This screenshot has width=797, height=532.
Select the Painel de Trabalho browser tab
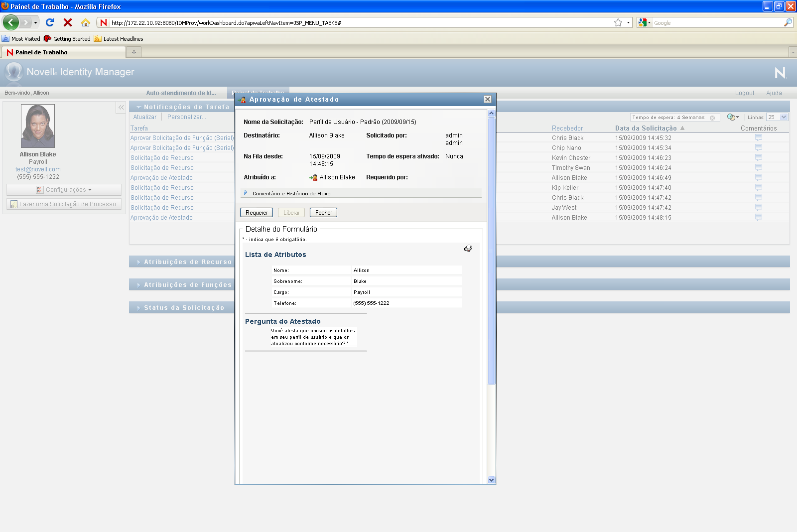tap(64, 52)
